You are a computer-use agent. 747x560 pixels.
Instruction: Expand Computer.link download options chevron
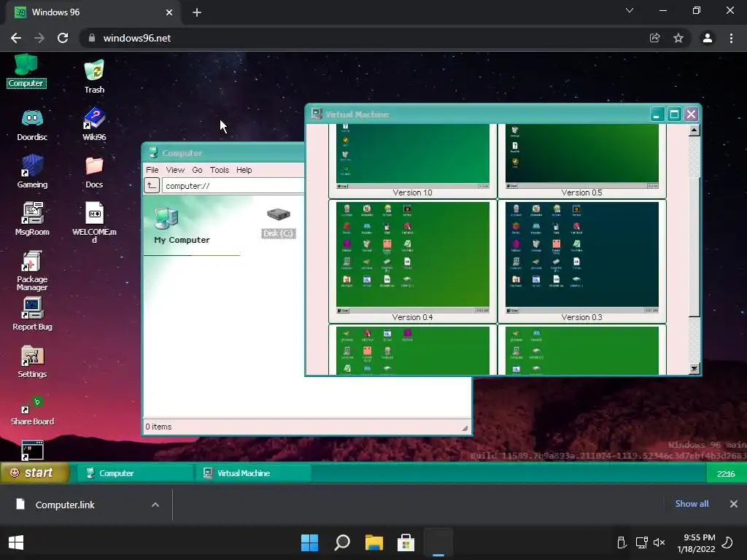(x=155, y=505)
